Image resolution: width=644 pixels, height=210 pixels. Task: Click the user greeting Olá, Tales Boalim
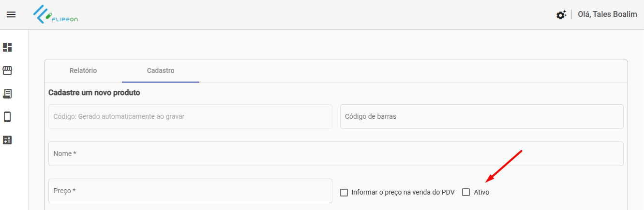click(x=607, y=14)
